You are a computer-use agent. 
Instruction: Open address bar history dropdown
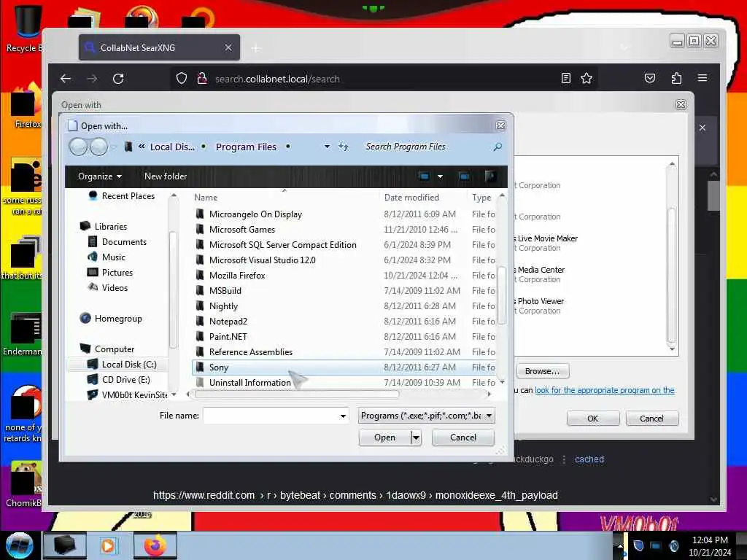(327, 147)
